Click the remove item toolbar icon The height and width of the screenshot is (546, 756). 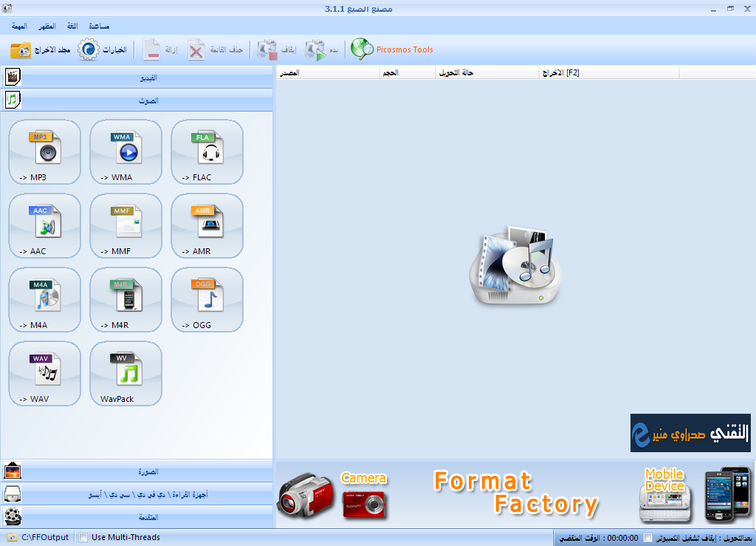151,50
